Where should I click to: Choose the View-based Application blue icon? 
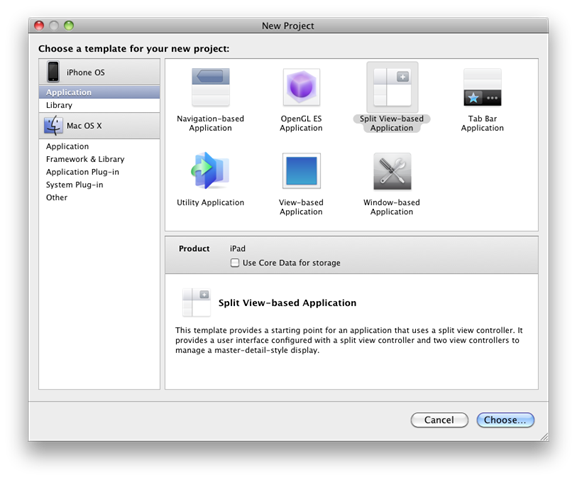click(x=301, y=171)
